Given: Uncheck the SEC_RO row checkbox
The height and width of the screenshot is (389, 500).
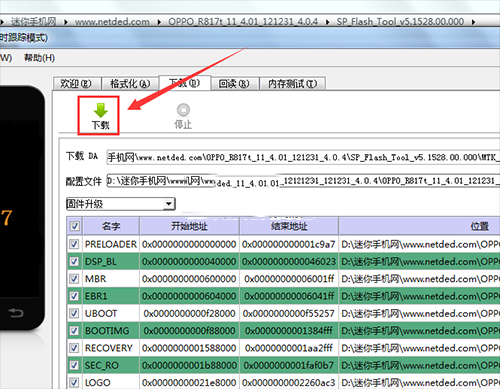Looking at the screenshot, I should click(74, 365).
